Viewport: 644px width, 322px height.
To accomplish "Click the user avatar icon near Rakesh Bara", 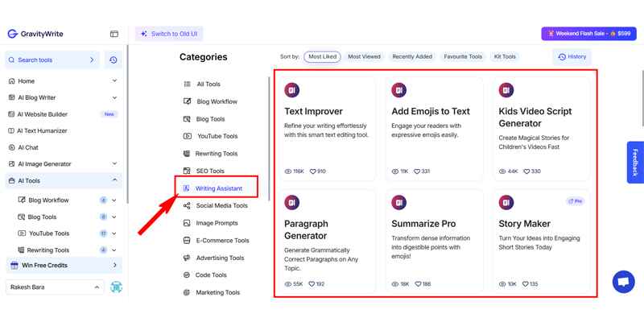I will [x=116, y=287].
